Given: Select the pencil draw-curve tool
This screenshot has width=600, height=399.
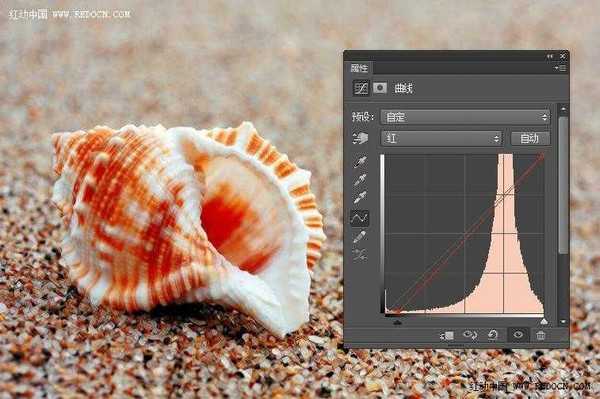Looking at the screenshot, I should 360,237.
